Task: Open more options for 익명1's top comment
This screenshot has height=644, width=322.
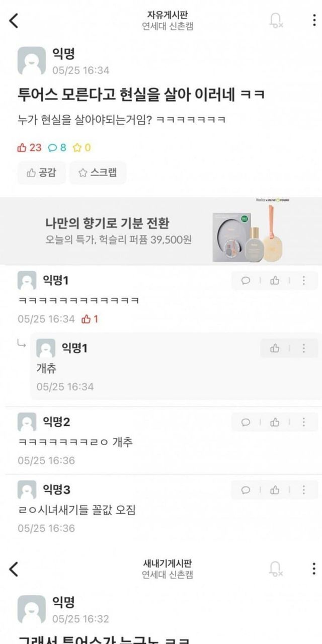Action: pos(304,281)
